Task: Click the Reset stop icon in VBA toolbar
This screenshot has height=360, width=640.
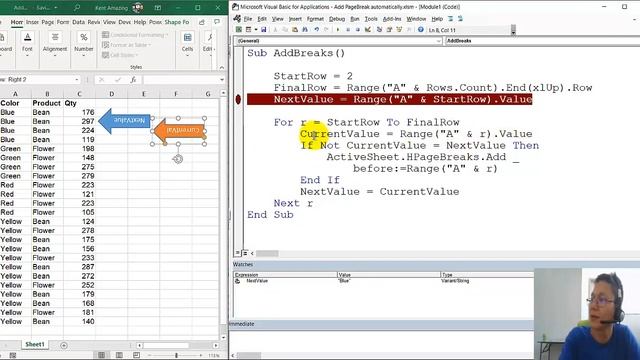Action: pos(358,29)
